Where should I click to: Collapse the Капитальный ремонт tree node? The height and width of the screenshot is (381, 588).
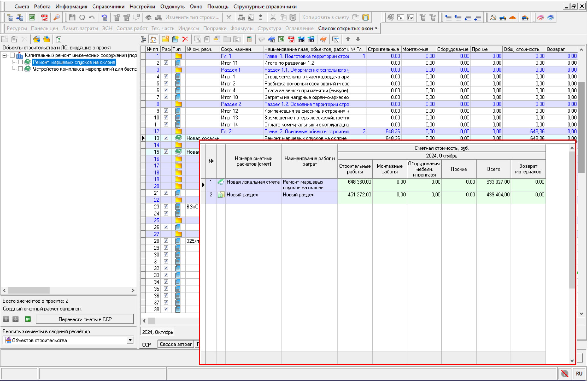[x=5, y=55]
